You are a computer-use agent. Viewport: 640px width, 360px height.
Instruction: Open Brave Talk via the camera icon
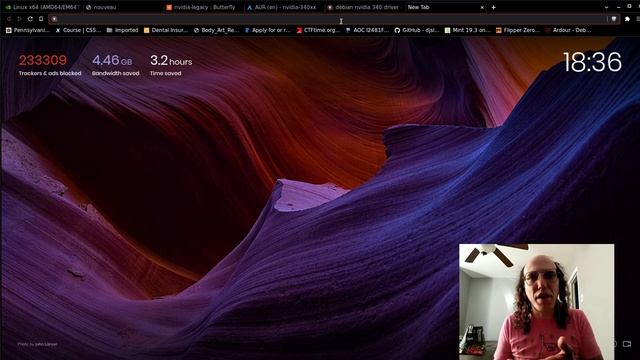tap(627, 344)
